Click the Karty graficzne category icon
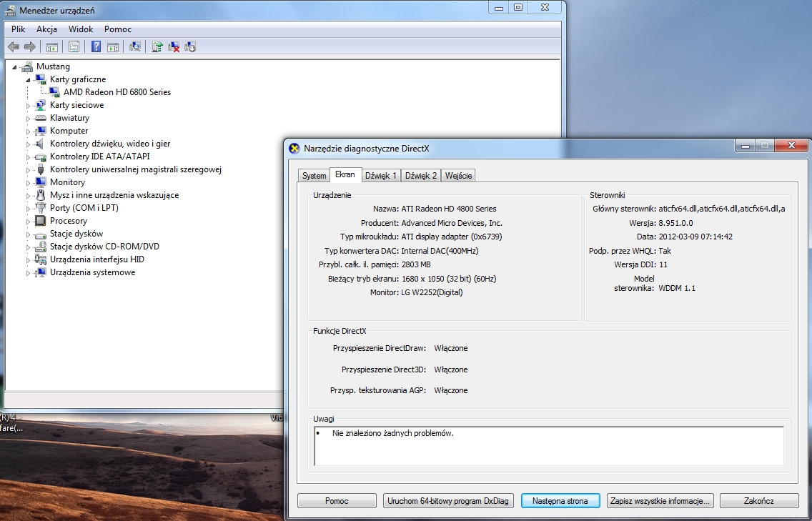Viewport: 812px width, 521px height. [x=41, y=79]
